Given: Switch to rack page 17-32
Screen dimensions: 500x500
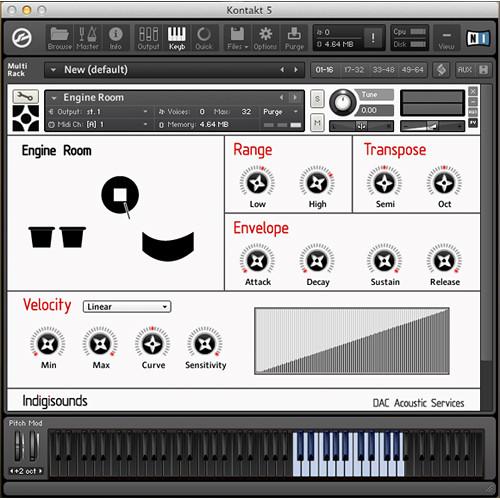Looking at the screenshot, I should (354, 70).
